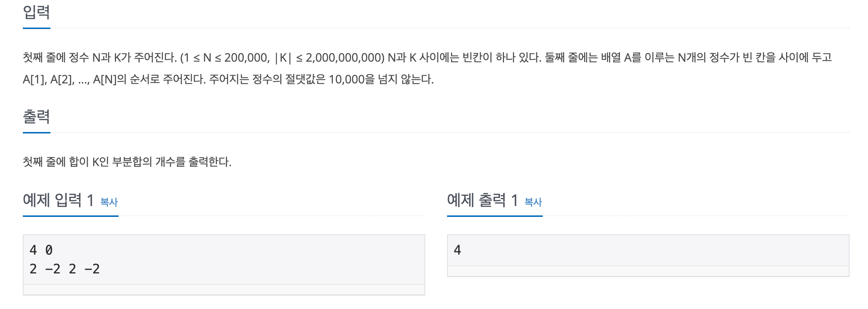Viewport: 868px width, 309px height.
Task: Click the '4 0' line in sample input
Action: coord(41,250)
